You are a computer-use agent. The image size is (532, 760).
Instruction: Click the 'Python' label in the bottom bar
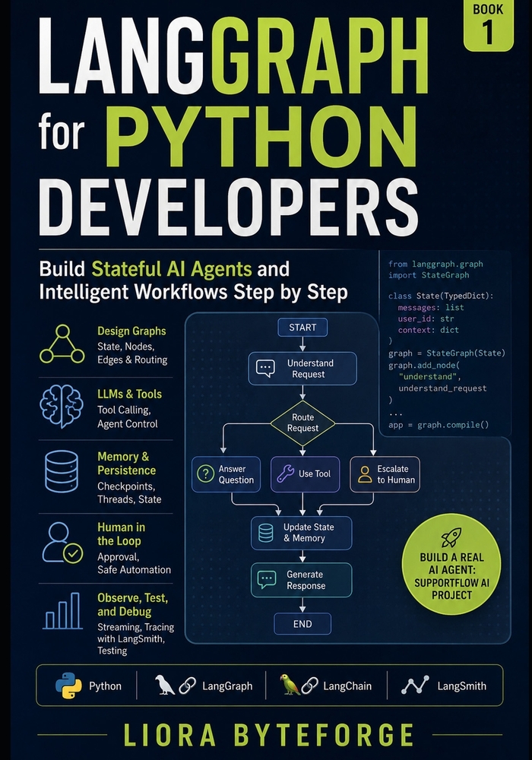105,686
